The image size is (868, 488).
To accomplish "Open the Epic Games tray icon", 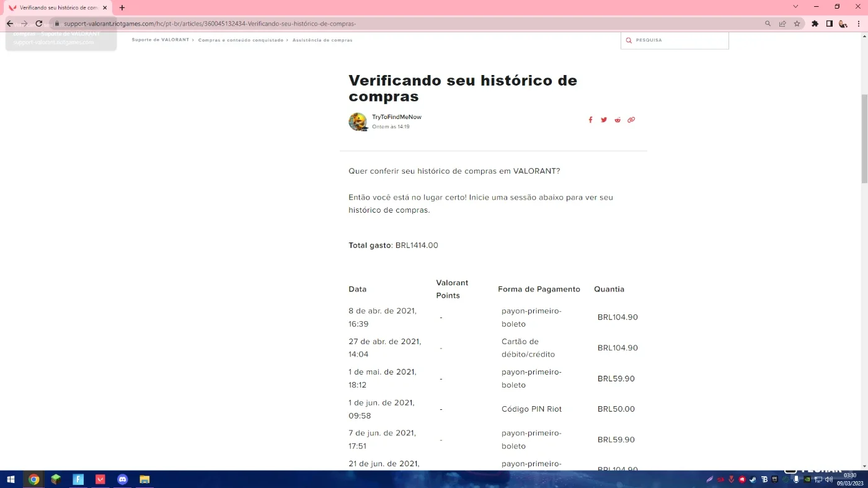I will pos(775,479).
